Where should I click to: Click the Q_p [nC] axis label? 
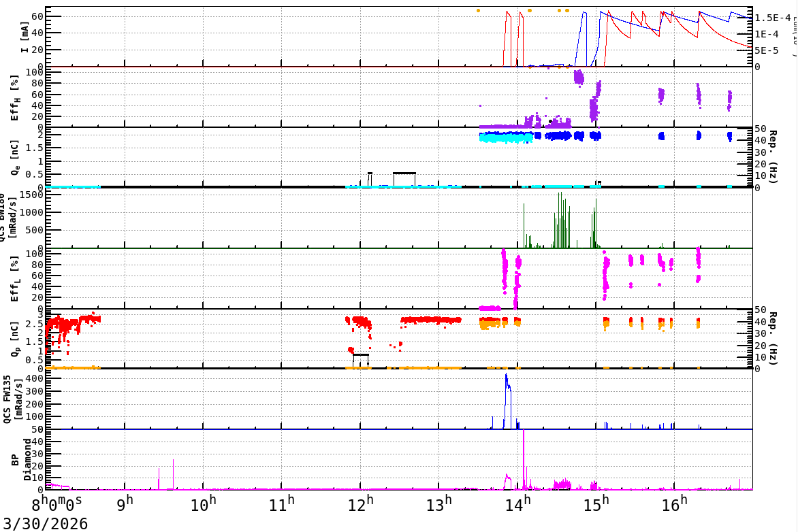point(15,338)
